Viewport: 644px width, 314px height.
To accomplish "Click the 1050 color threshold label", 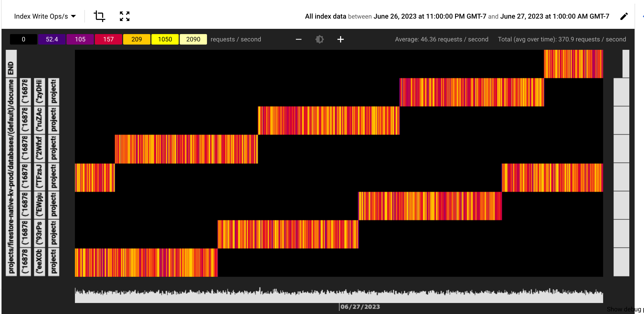I will [x=164, y=40].
